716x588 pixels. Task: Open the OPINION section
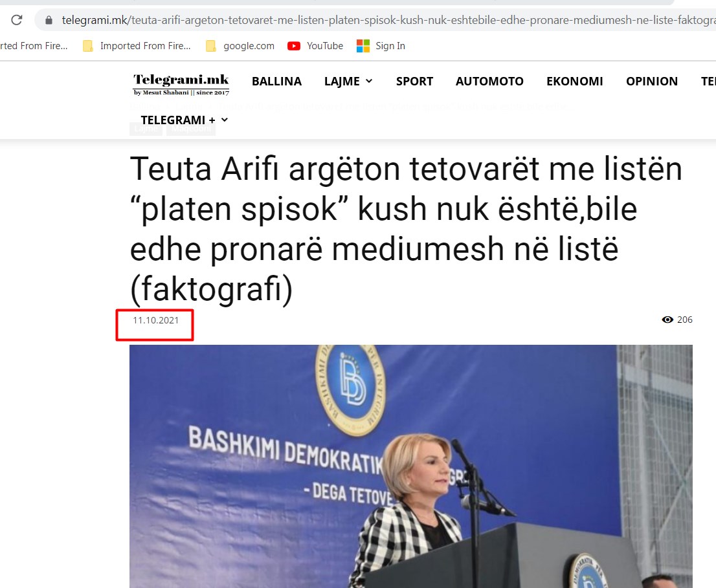[x=652, y=82]
